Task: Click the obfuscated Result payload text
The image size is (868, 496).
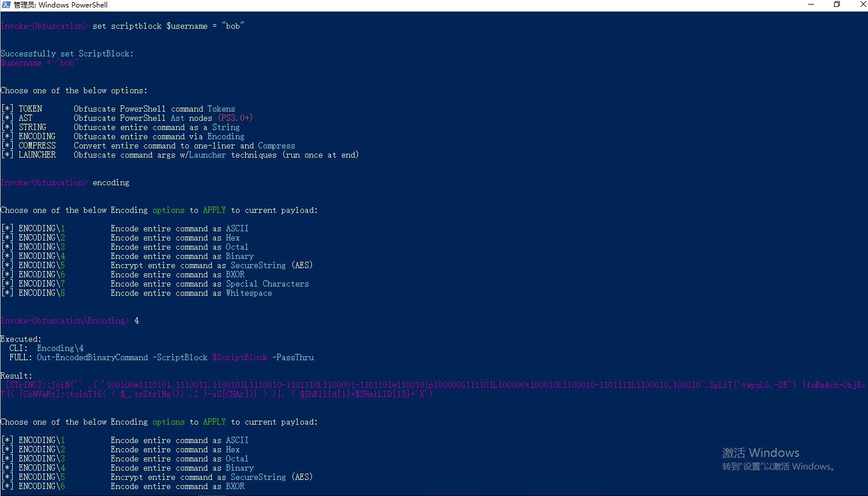Action: (x=345, y=385)
